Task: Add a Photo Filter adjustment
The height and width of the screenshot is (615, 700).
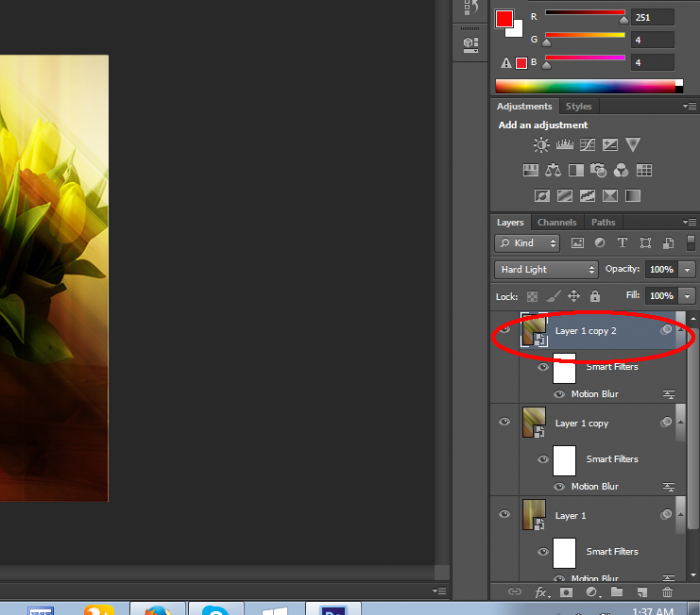Action: pos(599,171)
